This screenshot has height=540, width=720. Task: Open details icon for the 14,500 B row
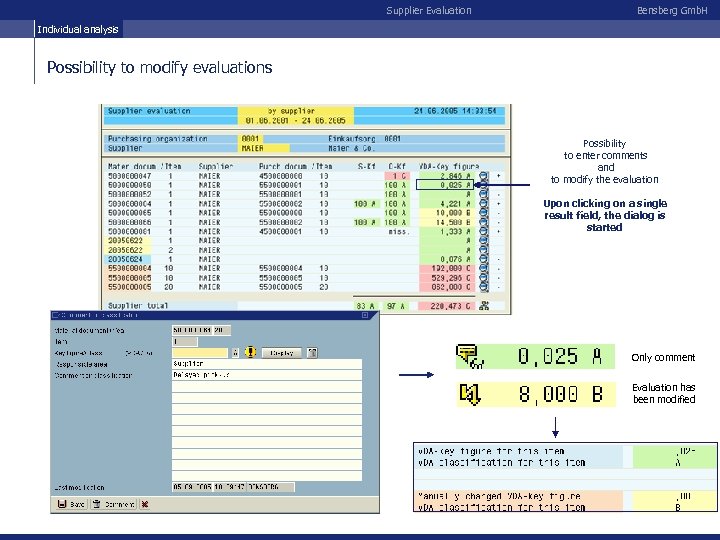(x=484, y=222)
